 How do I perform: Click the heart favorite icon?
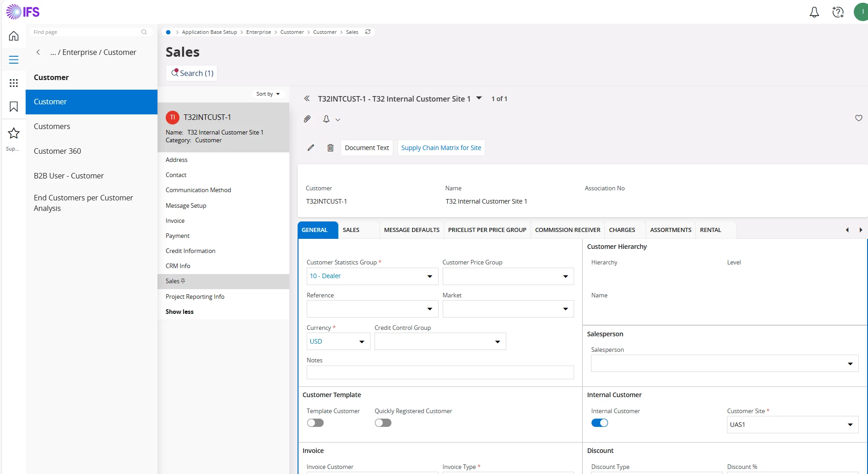pyautogui.click(x=858, y=118)
